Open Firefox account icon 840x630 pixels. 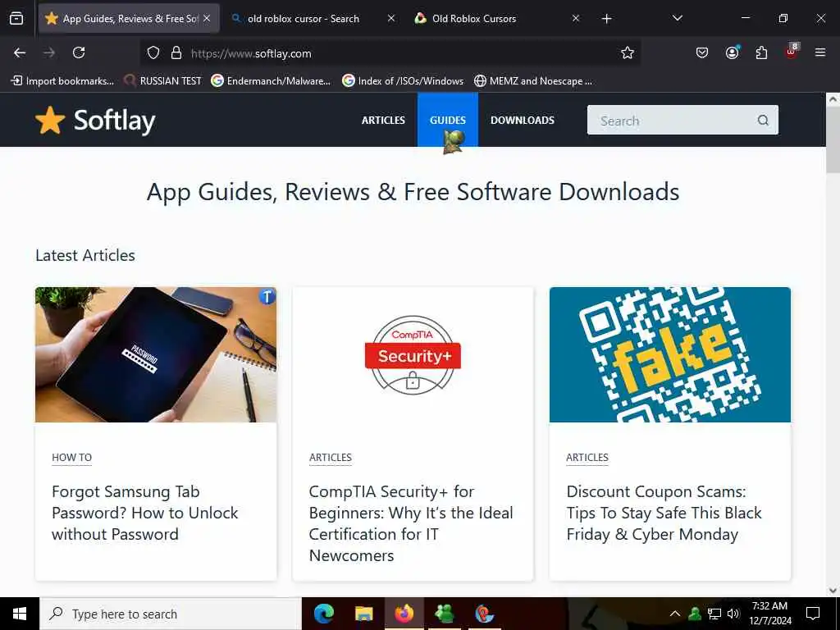coord(732,52)
